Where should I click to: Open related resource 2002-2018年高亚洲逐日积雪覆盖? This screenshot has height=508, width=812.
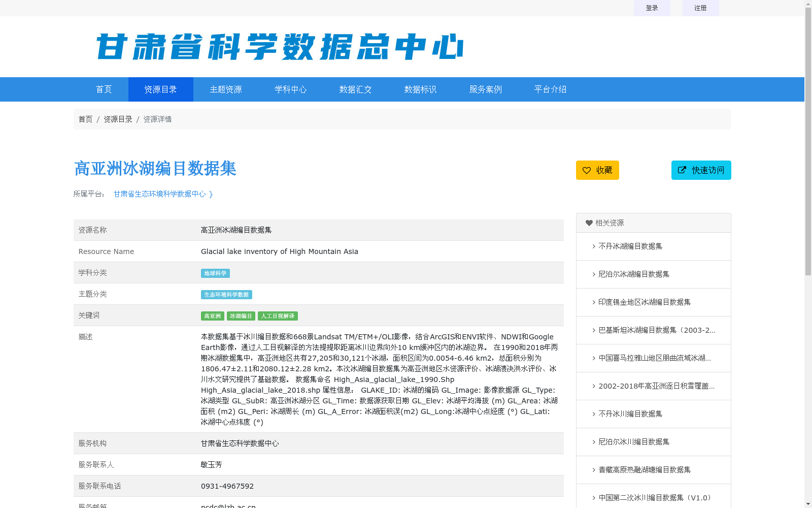657,386
